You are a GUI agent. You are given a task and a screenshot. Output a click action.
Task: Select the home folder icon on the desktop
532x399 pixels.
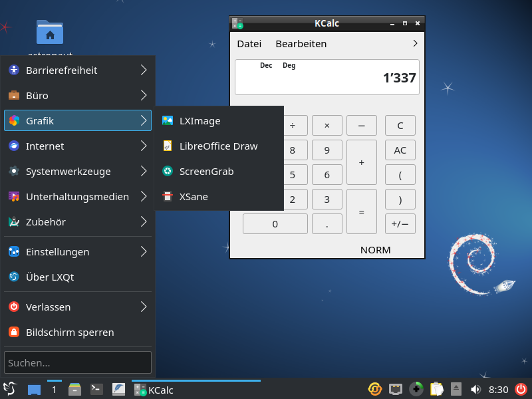(50, 33)
